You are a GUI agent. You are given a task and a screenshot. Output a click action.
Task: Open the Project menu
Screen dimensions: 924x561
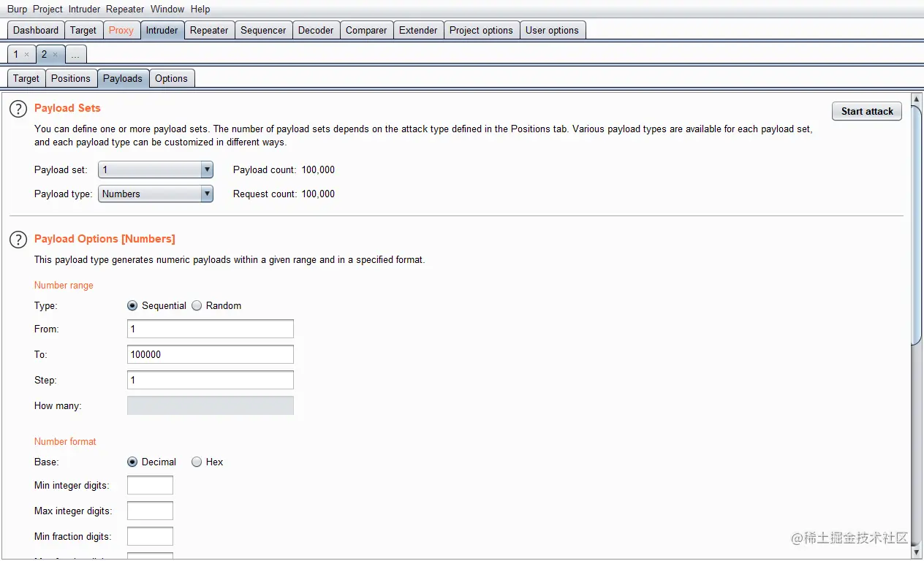pyautogui.click(x=48, y=9)
